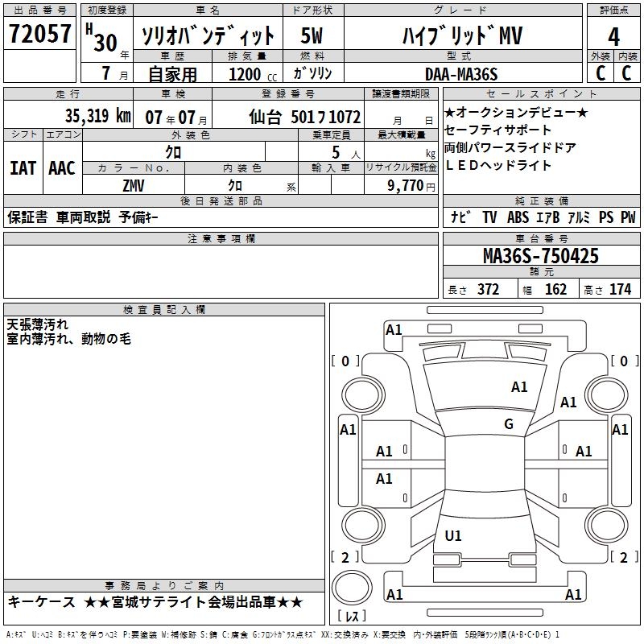Click the セールスポイント header
Screen dimensions: 644x644
(541, 93)
